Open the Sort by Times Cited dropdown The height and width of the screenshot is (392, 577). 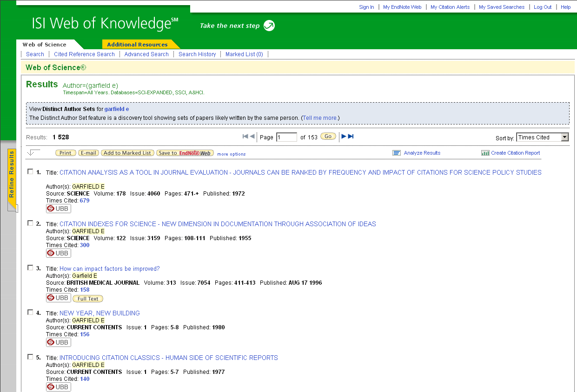coord(564,137)
